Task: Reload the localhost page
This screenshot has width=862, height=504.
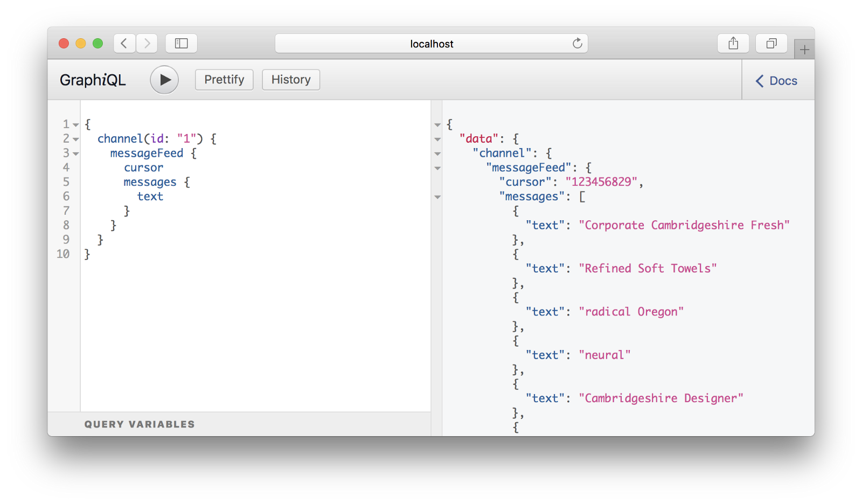Action: 577,44
